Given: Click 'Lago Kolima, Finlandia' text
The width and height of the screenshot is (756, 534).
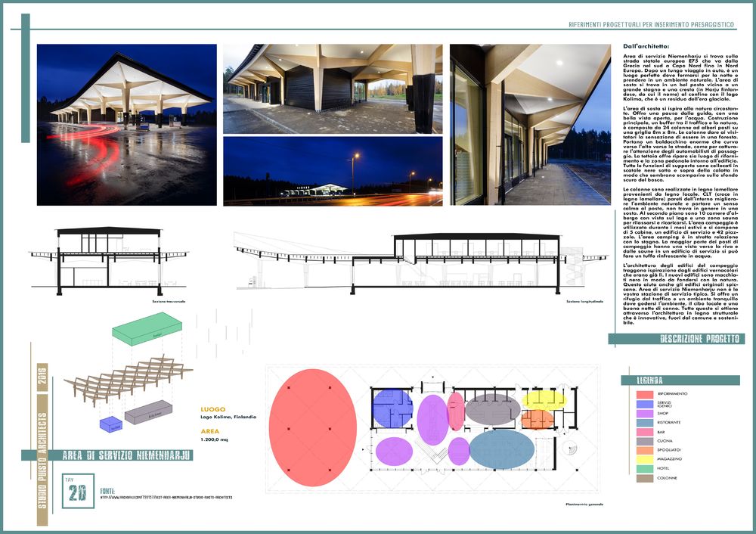Looking at the screenshot, I should pyautogui.click(x=228, y=417).
